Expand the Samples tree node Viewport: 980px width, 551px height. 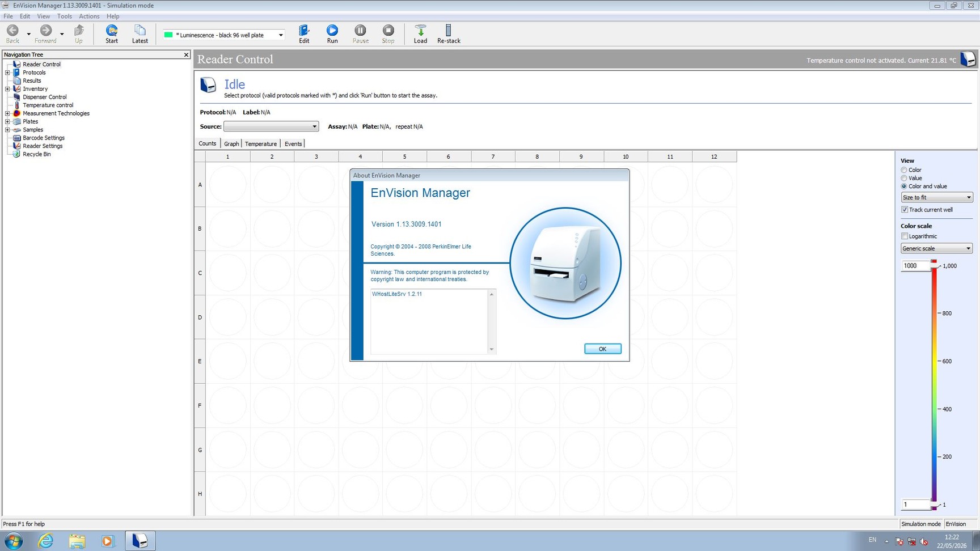pos(7,130)
